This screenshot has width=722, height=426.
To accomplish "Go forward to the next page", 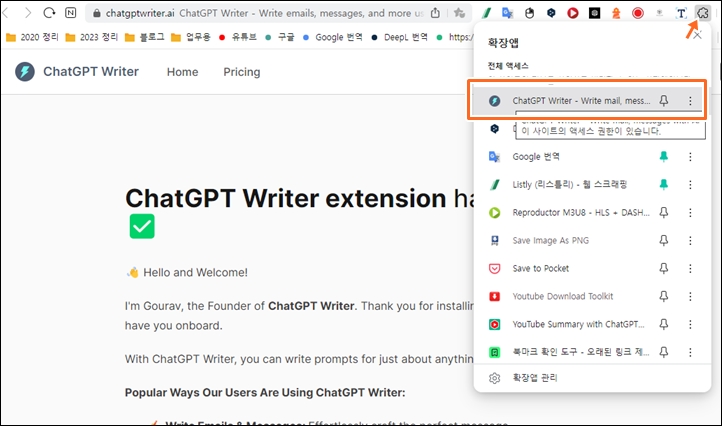I will [x=28, y=13].
